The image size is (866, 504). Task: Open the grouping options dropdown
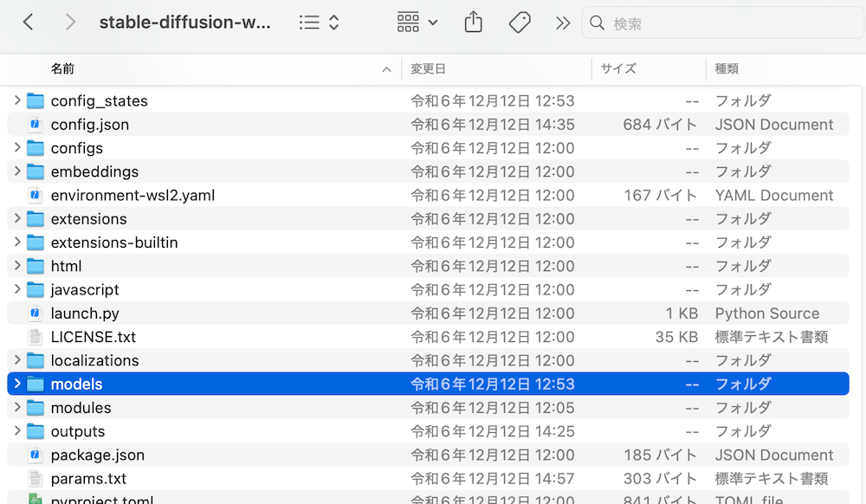tap(417, 23)
